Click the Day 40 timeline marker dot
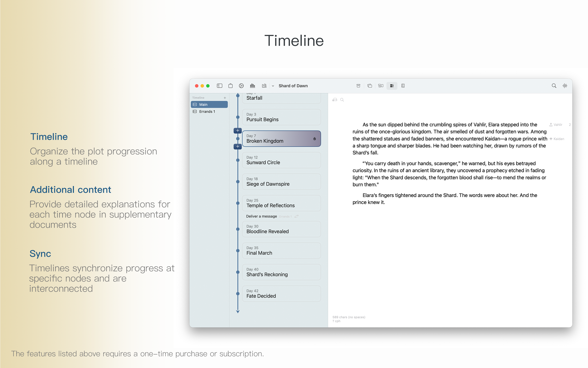This screenshot has width=588, height=368. (x=238, y=272)
